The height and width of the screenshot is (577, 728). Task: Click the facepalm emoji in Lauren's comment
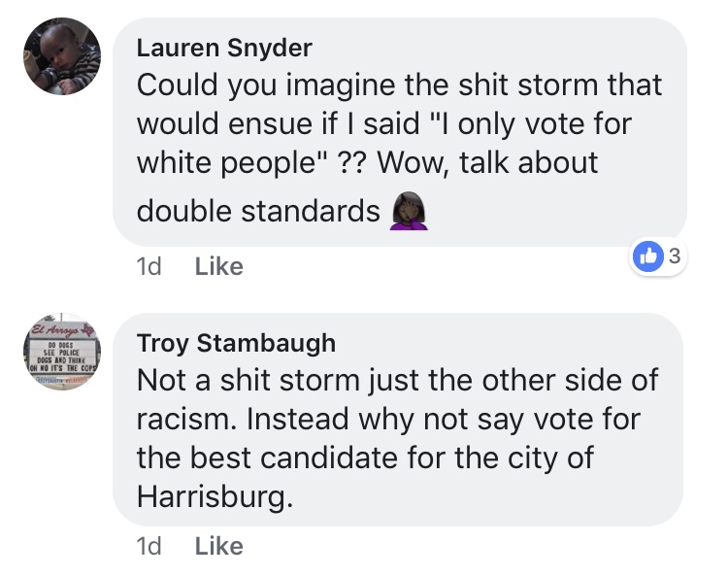409,211
